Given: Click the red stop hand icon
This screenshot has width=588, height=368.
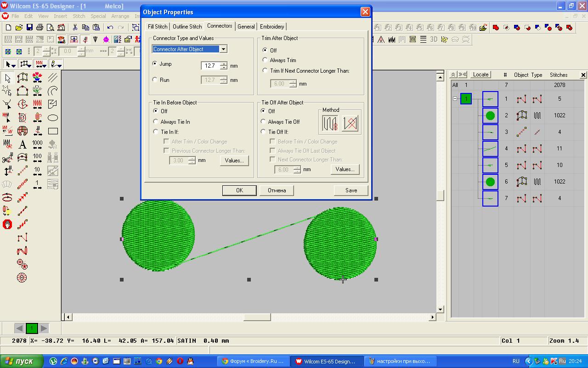Looking at the screenshot, I should click(7, 224).
